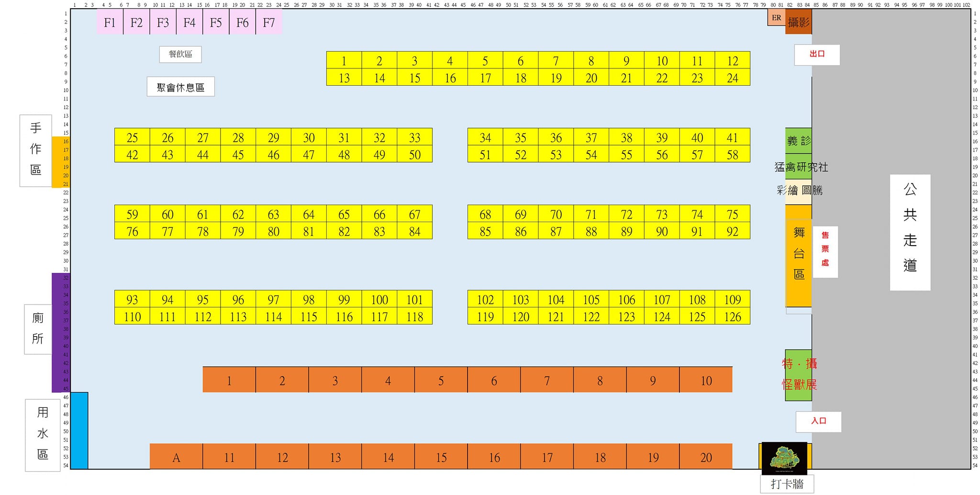Select the 餐飲區 label box
This screenshot has height=495, width=980.
(x=180, y=54)
